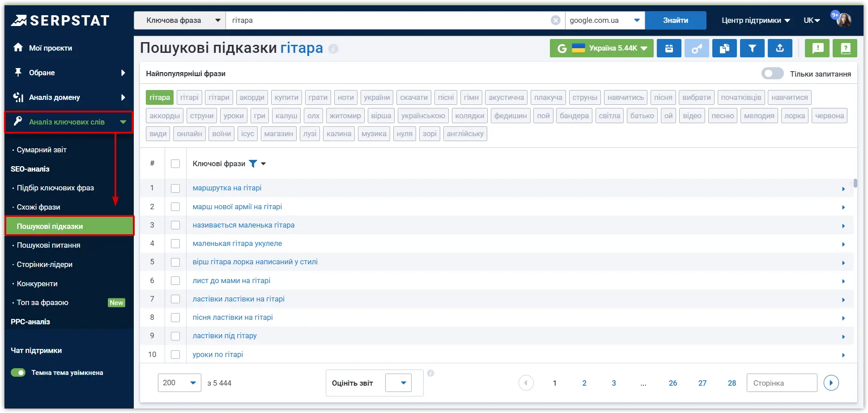868x413 pixels.
Task: Open the user profile avatar
Action: [x=844, y=20]
